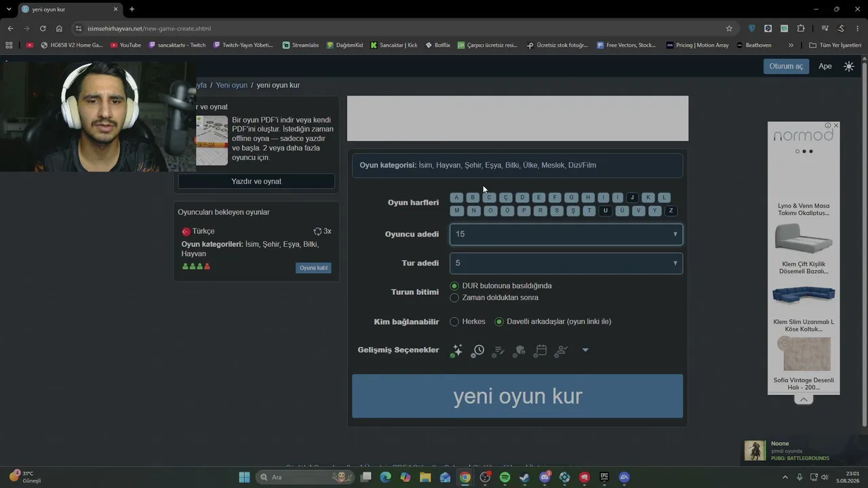This screenshot has width=868, height=488.
Task: Toggle the shield advanced option icon
Action: (x=519, y=350)
